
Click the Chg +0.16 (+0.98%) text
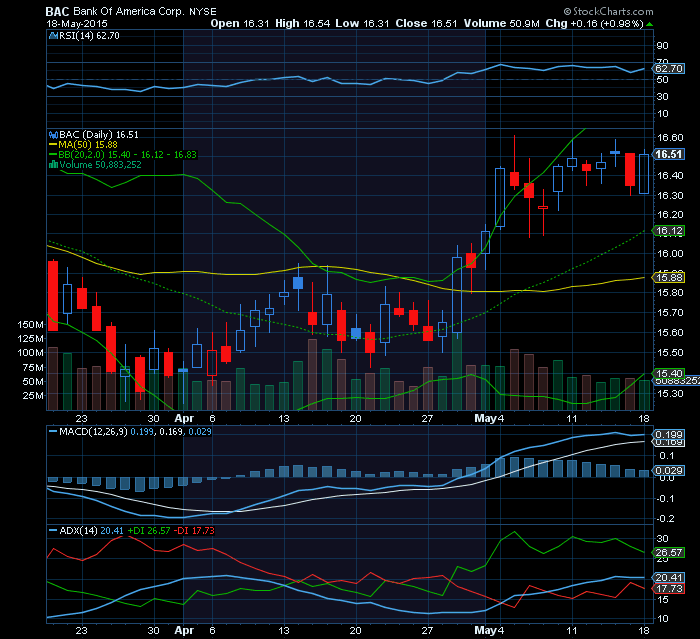point(594,24)
